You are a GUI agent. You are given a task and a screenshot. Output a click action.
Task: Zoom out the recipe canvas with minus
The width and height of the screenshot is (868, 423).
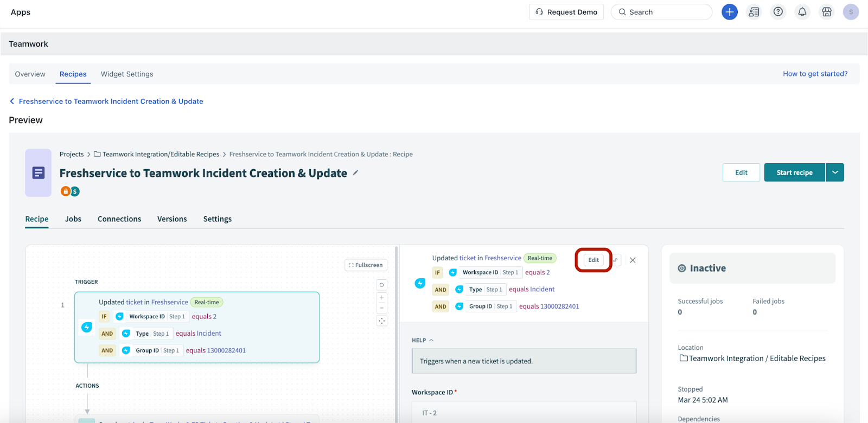[x=382, y=308]
